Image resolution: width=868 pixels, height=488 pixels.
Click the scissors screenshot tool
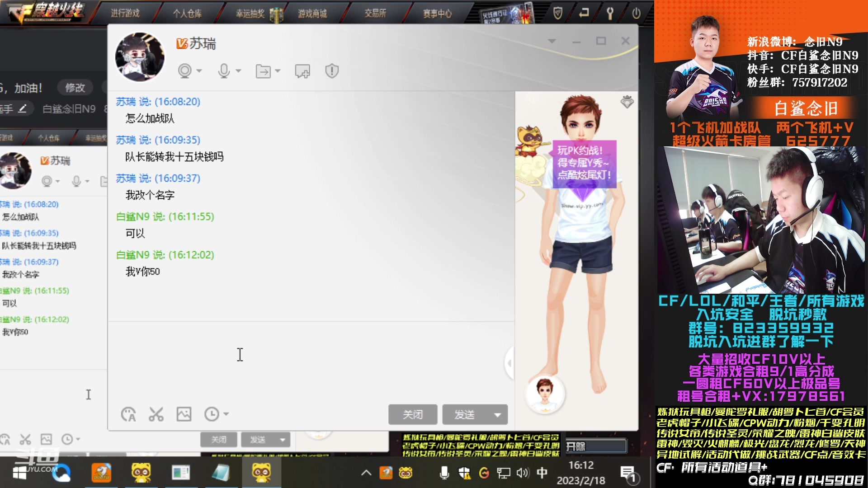156,414
